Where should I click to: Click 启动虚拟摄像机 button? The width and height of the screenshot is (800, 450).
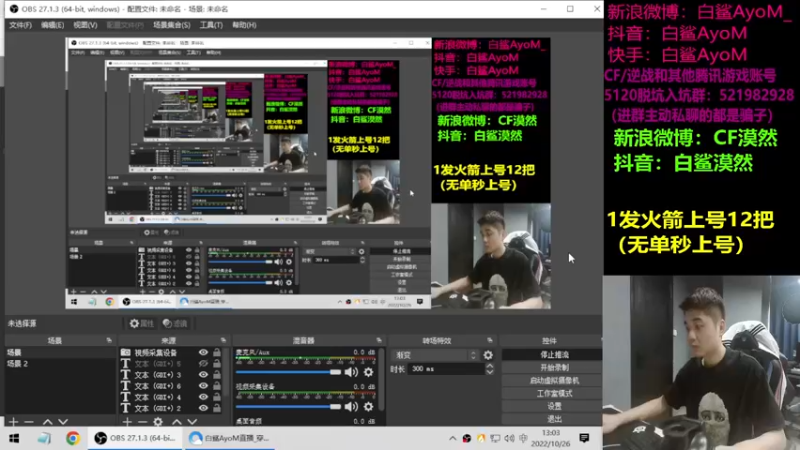(554, 381)
